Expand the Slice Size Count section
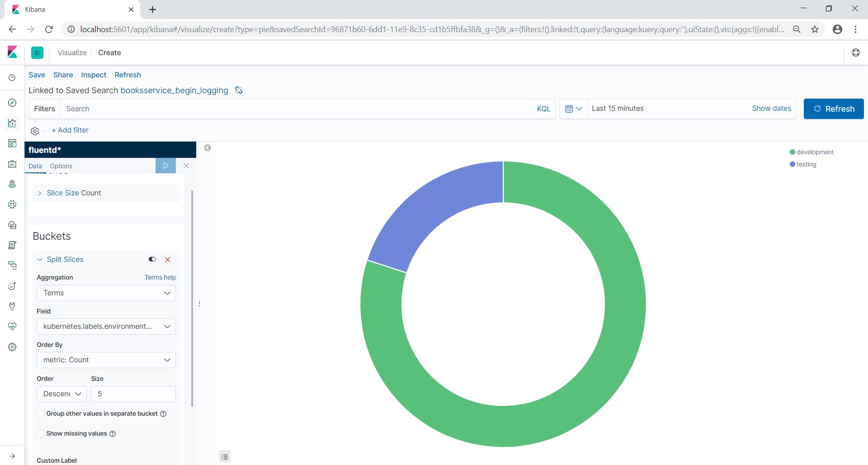 coord(74,193)
